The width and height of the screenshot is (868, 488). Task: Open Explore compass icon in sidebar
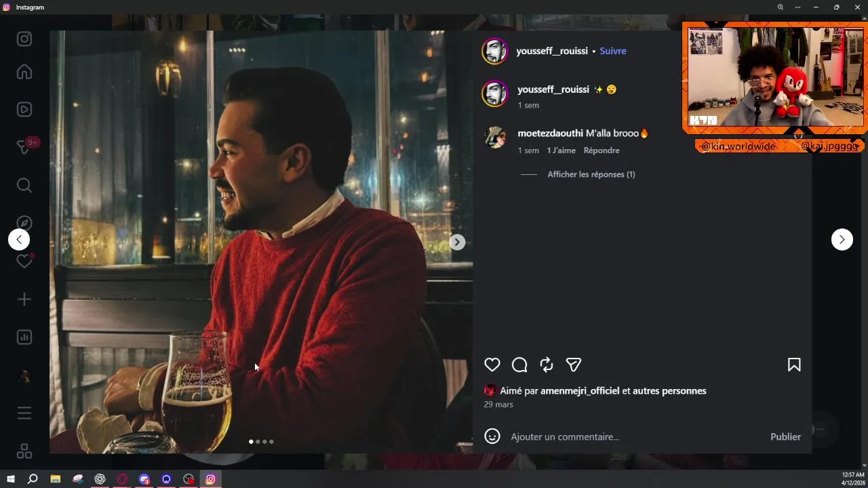24,223
